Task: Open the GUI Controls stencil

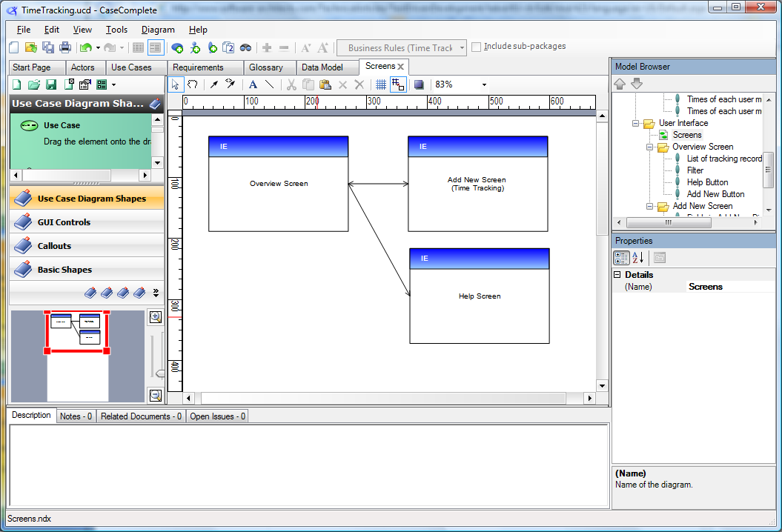Action: (x=87, y=222)
